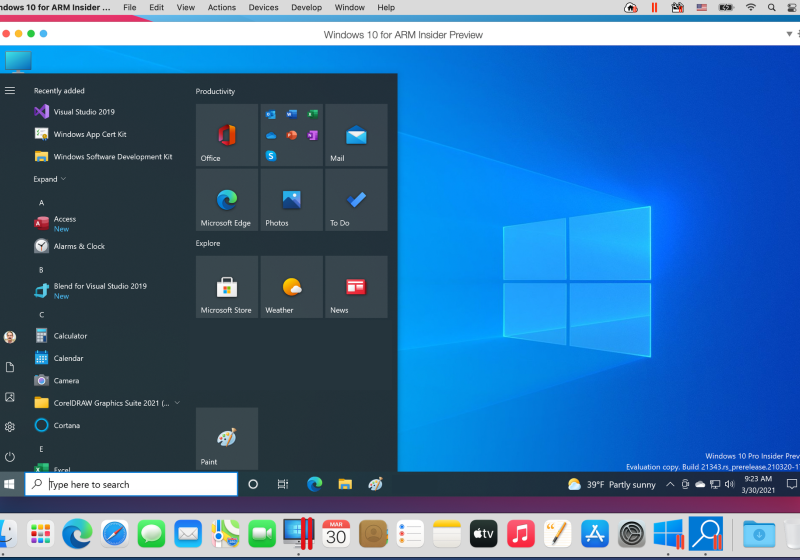Click the Cortana circle on taskbar
Viewport: 800px width, 560px height.
click(253, 484)
